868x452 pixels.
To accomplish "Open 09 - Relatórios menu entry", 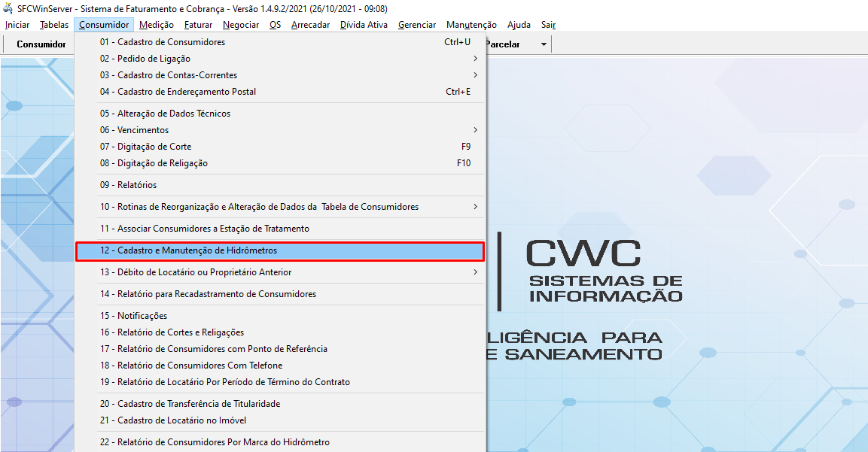I will [128, 185].
